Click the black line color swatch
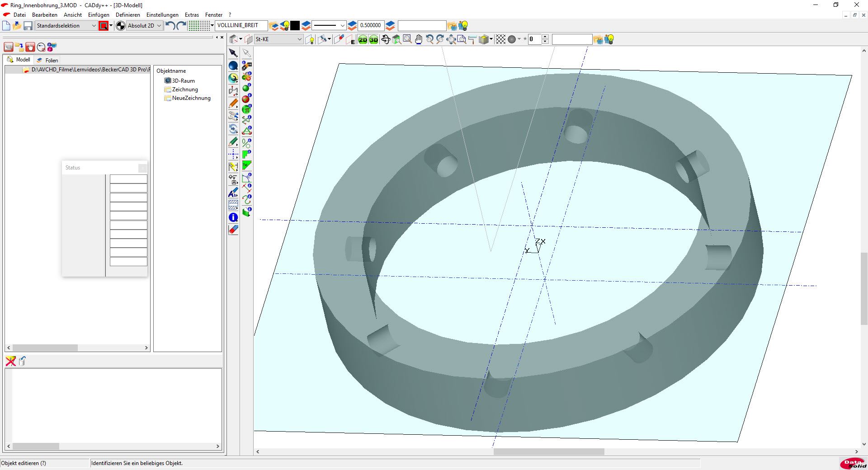This screenshot has width=868, height=470. pyautogui.click(x=295, y=26)
